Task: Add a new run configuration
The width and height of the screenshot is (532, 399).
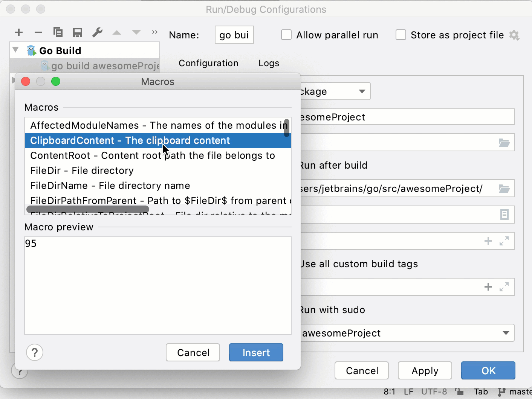Action: pyautogui.click(x=19, y=32)
